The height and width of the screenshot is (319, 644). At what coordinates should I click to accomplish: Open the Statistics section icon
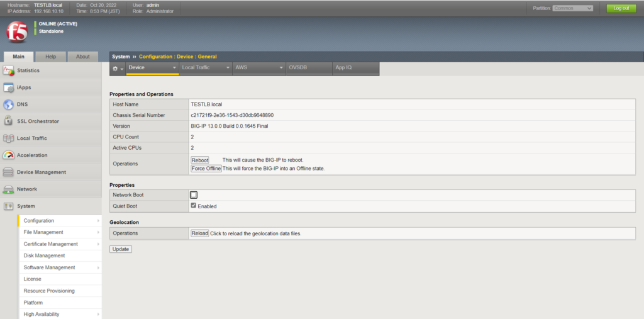coord(9,70)
